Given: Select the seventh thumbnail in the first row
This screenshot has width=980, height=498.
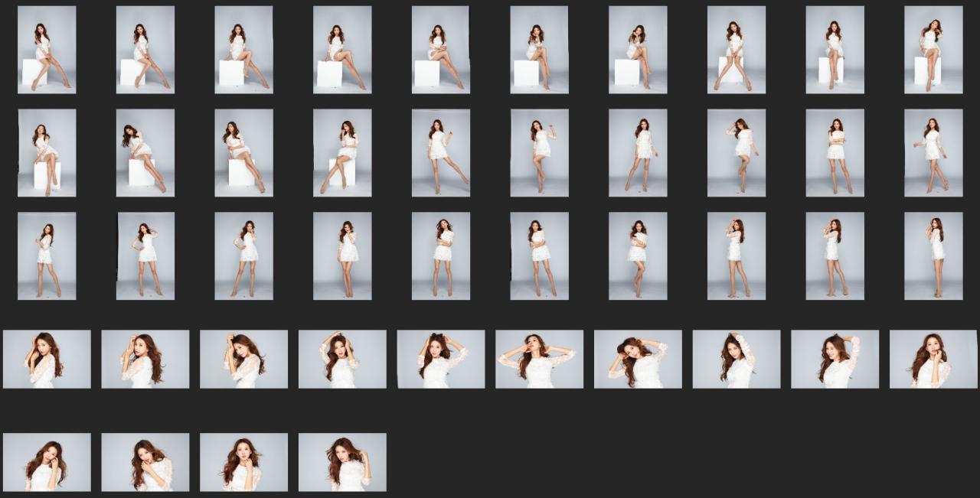Looking at the screenshot, I should coord(638,50).
